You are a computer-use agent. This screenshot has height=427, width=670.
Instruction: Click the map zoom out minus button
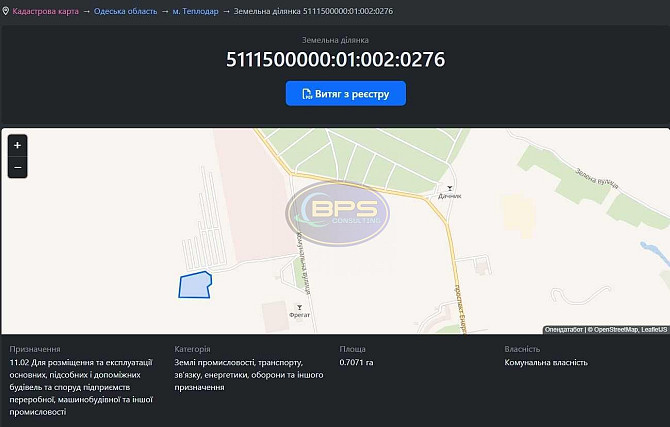[17, 167]
